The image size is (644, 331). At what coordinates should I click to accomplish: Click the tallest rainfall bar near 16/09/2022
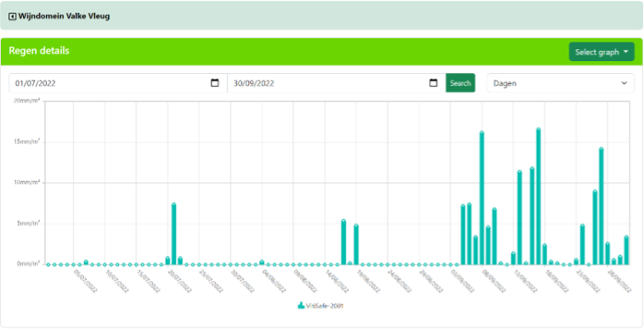(538, 197)
